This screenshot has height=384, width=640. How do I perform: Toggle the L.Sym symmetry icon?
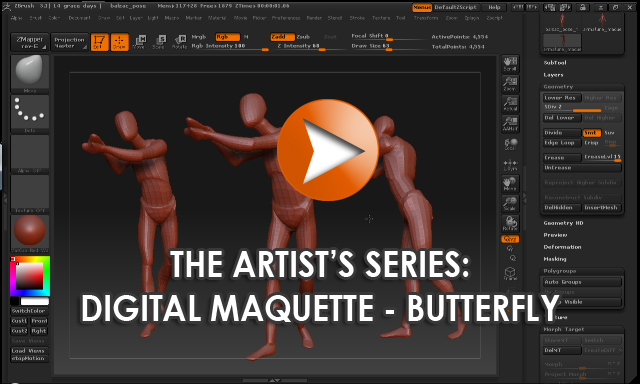click(x=510, y=164)
